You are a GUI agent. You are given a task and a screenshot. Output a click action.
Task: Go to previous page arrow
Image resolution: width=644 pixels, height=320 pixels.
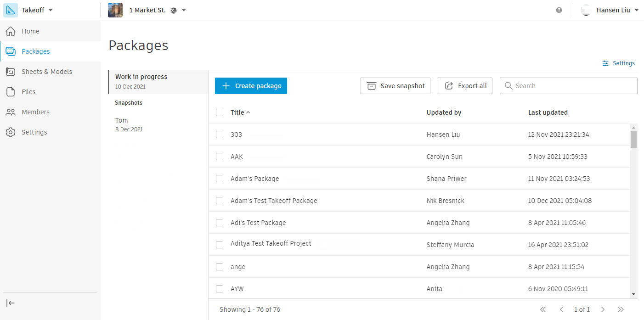561,309
